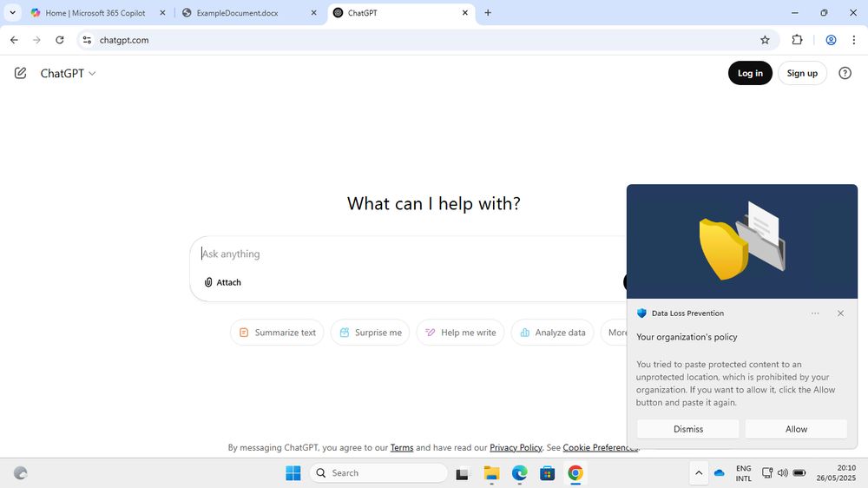This screenshot has width=868, height=488.
Task: Open the tab search dropdown arrow
Action: pyautogui.click(x=12, y=13)
